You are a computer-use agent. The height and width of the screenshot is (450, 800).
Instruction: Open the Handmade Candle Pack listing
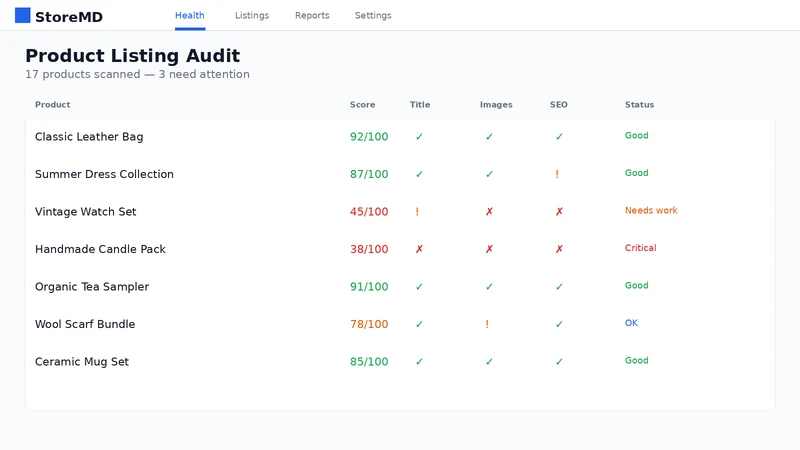(101, 249)
